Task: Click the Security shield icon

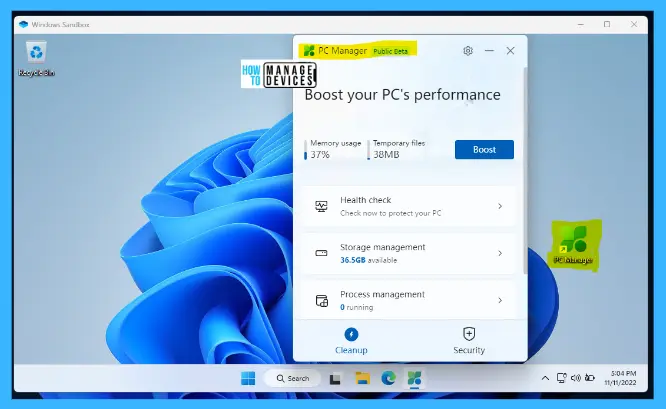Action: click(469, 334)
